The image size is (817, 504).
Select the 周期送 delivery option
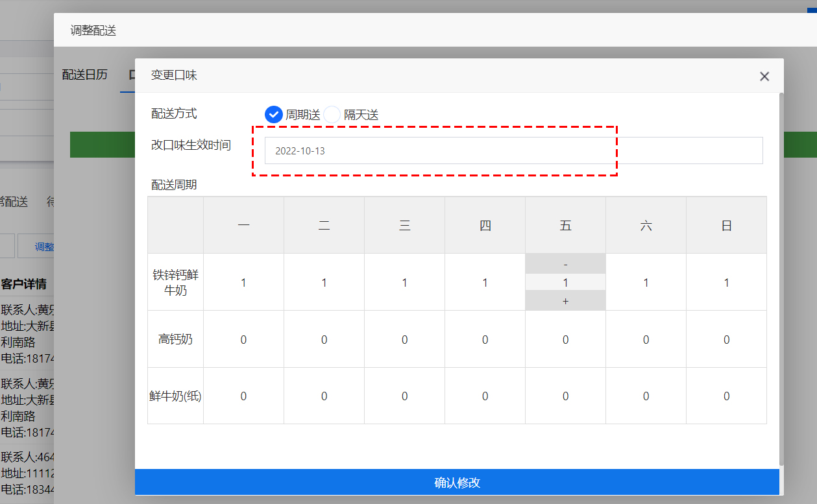(x=274, y=115)
